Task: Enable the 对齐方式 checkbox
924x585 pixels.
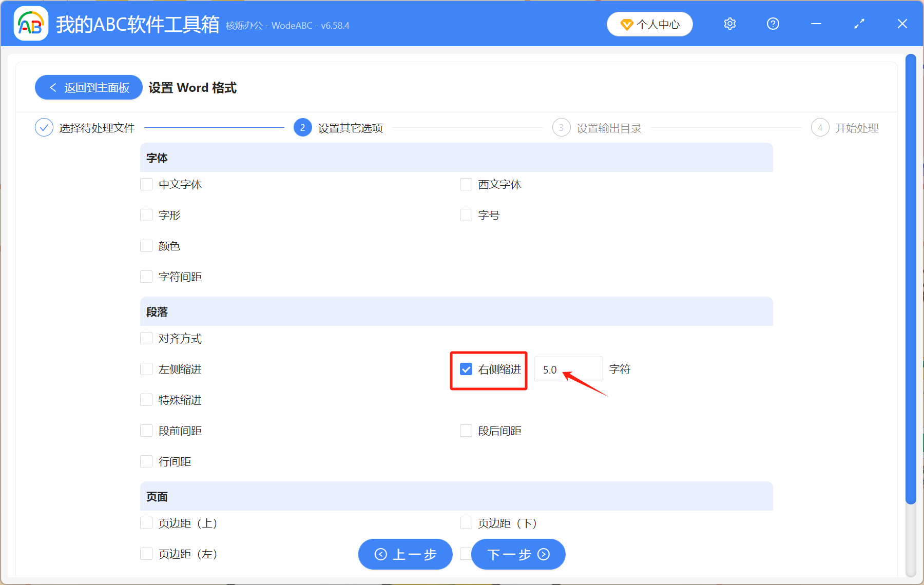Action: (146, 338)
